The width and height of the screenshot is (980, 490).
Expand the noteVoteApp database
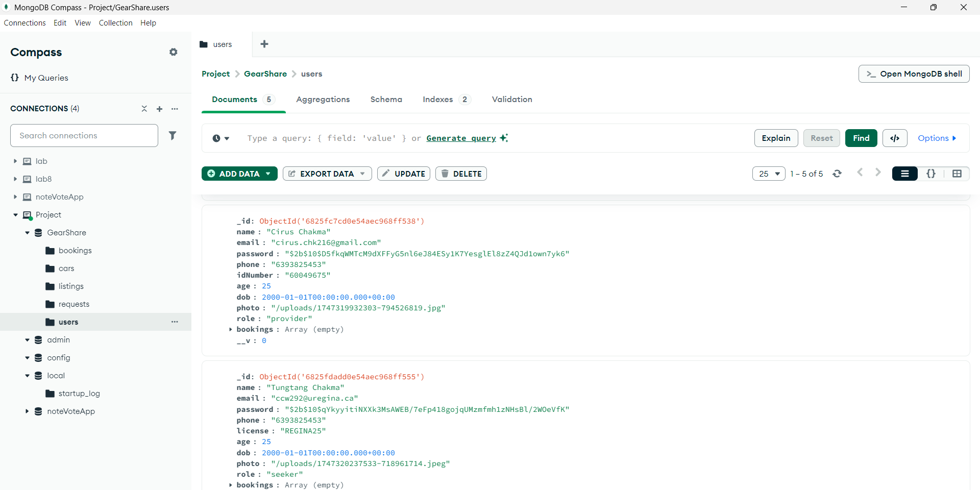point(27,411)
